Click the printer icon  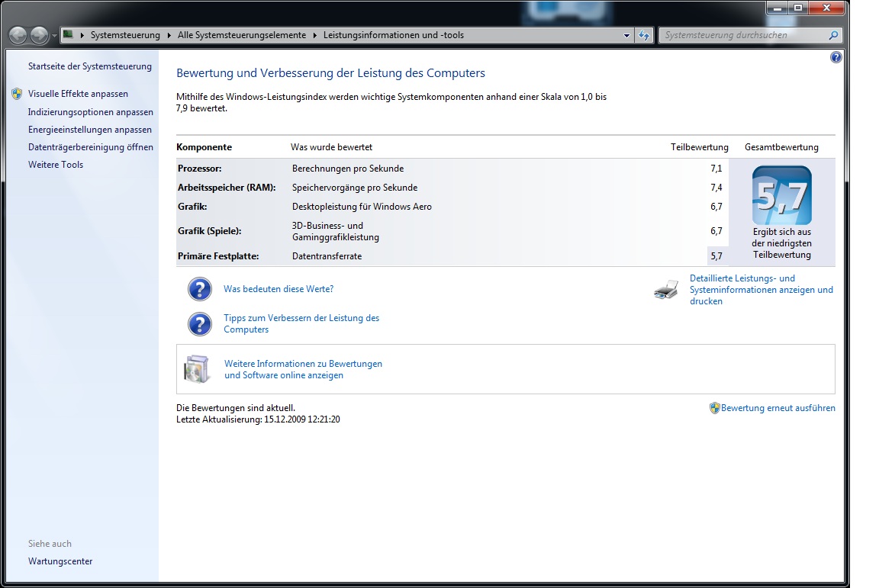click(x=666, y=290)
